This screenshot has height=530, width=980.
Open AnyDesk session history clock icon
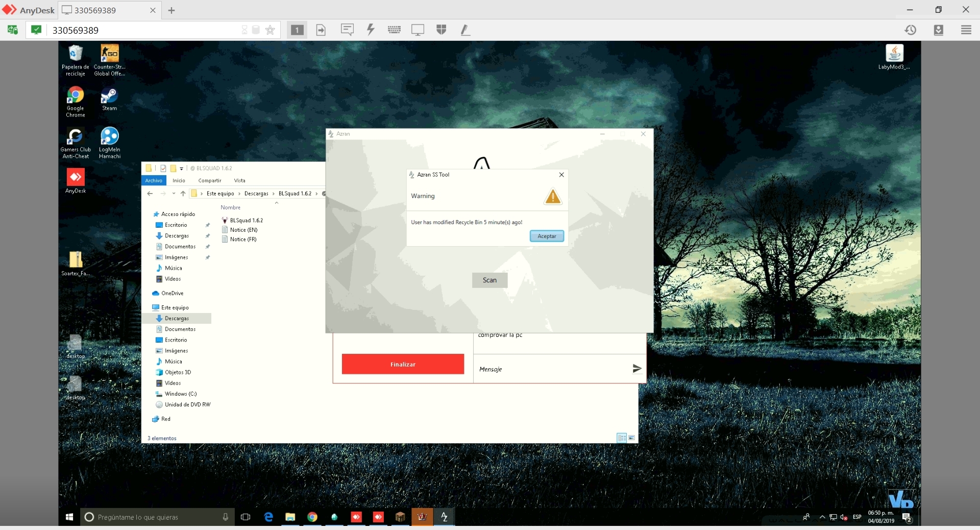pos(910,30)
